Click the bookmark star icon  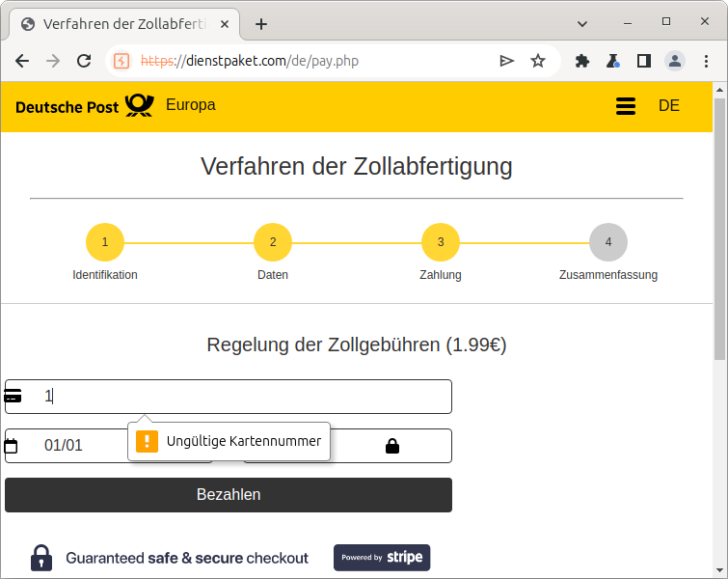click(538, 61)
